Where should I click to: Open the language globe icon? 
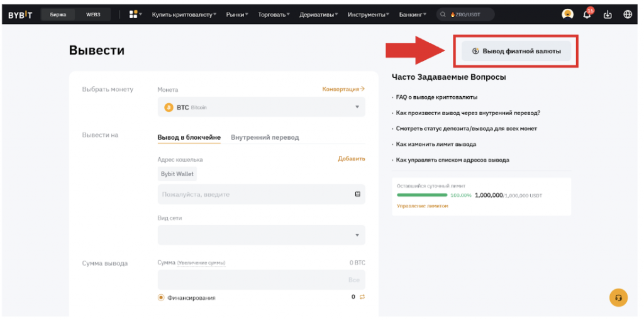tap(628, 14)
